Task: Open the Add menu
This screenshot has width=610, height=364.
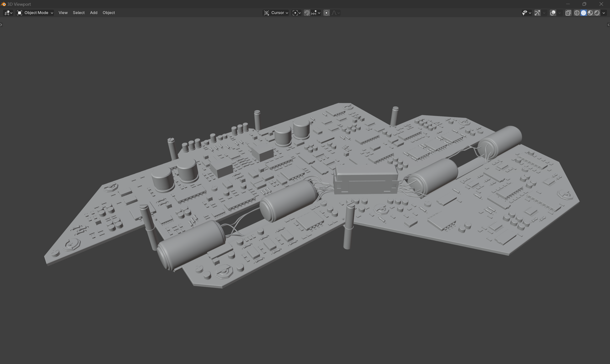Action: 94,13
